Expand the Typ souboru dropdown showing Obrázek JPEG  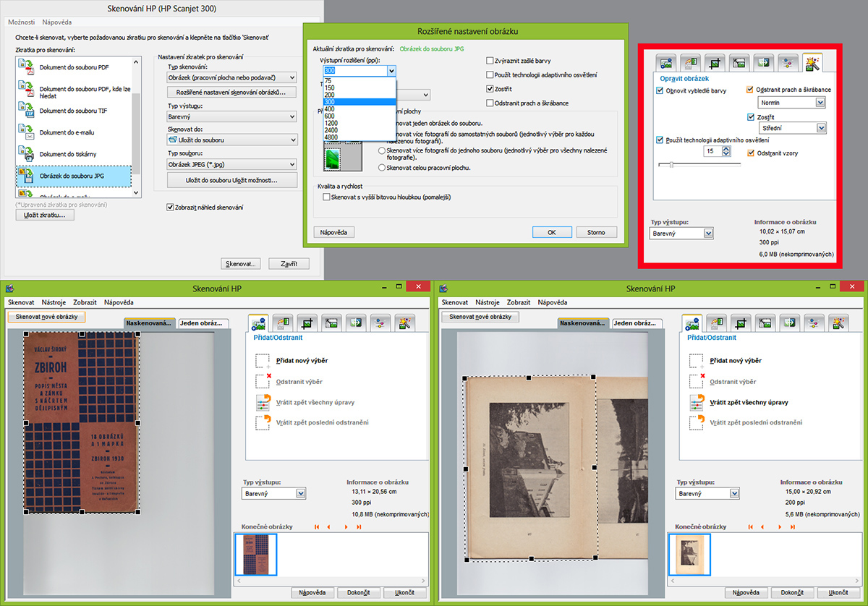231,164
